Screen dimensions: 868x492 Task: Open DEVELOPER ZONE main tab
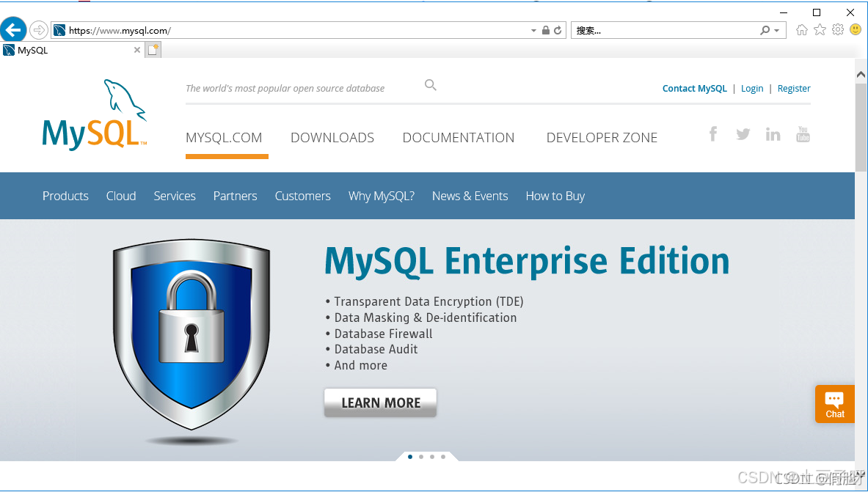(602, 138)
